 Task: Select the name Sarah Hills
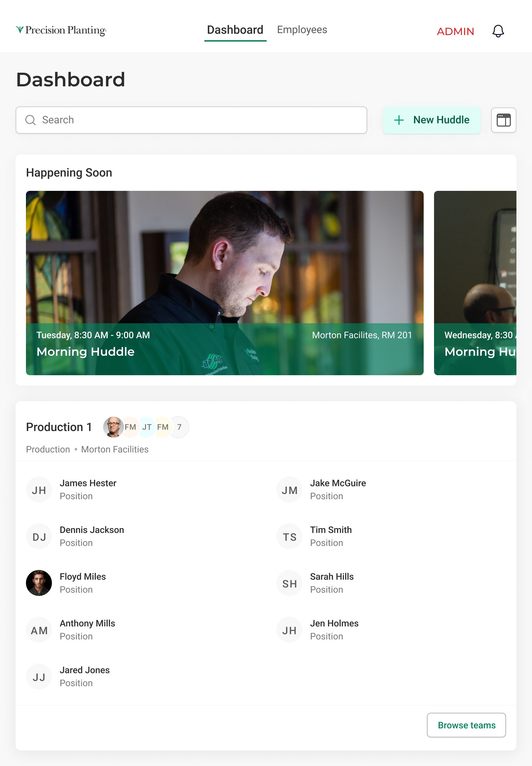(332, 576)
